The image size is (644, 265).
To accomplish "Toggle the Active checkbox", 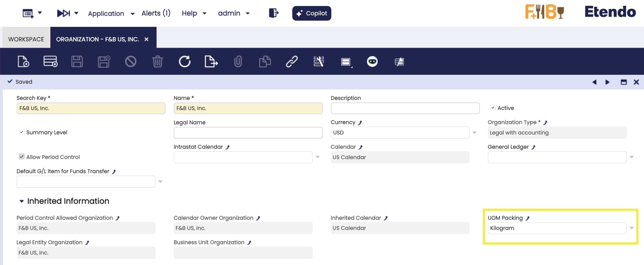I will 493,108.
